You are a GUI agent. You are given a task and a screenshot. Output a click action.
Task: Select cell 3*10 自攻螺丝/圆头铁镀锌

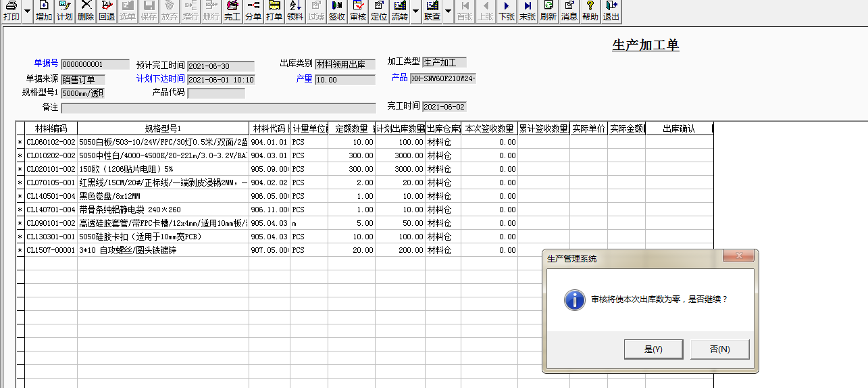pos(163,250)
